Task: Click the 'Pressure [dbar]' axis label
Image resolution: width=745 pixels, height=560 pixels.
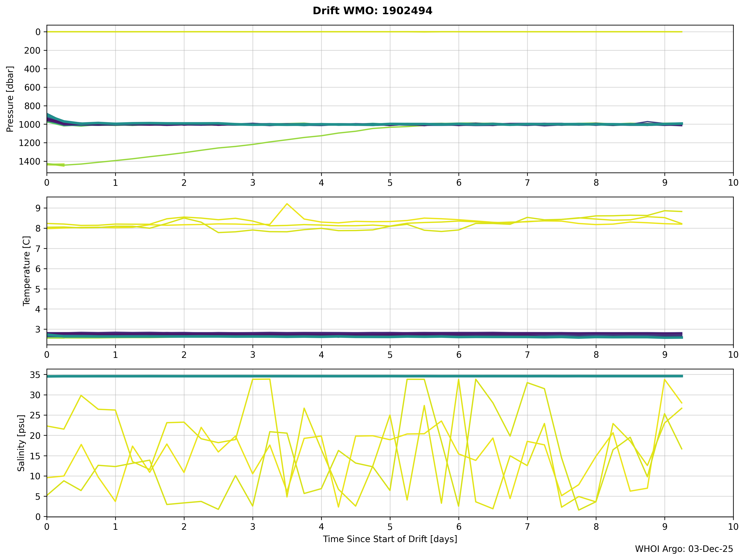Action: click(10, 99)
